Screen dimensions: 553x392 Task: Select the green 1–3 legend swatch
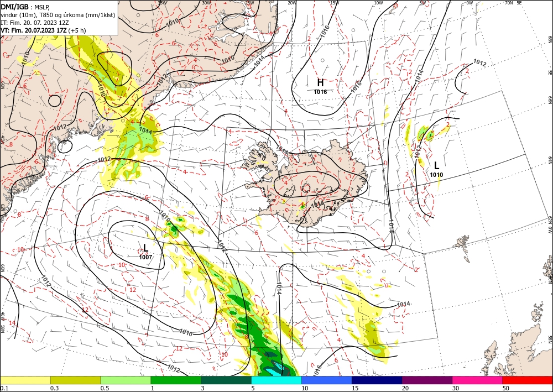(176, 380)
